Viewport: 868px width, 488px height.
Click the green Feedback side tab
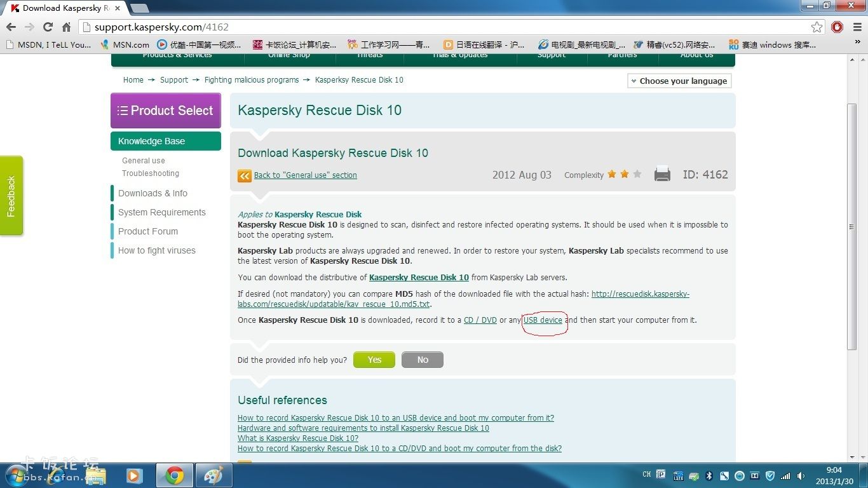coord(11,196)
